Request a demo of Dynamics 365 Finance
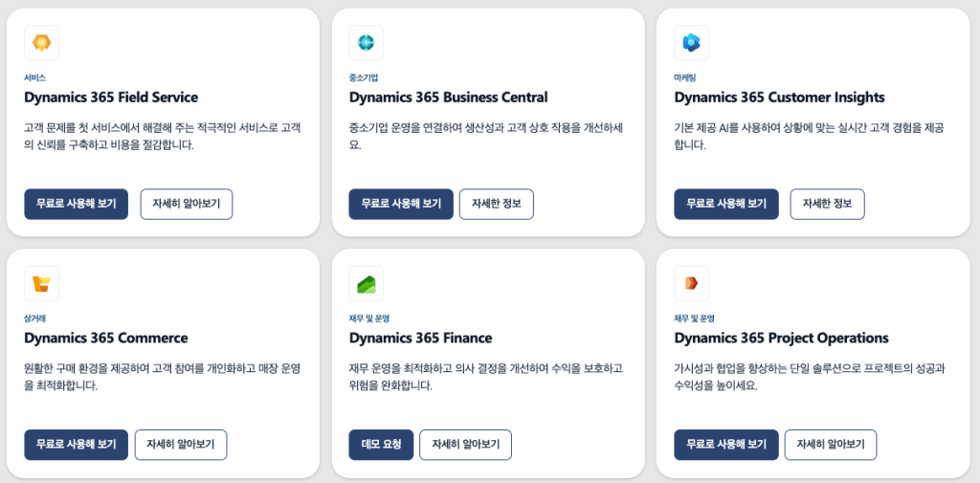Viewport: 980px width, 483px height. pyautogui.click(x=381, y=445)
